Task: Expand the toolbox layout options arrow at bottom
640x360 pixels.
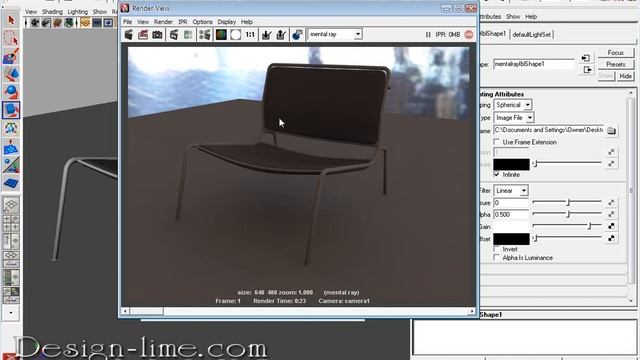Action: [11, 313]
